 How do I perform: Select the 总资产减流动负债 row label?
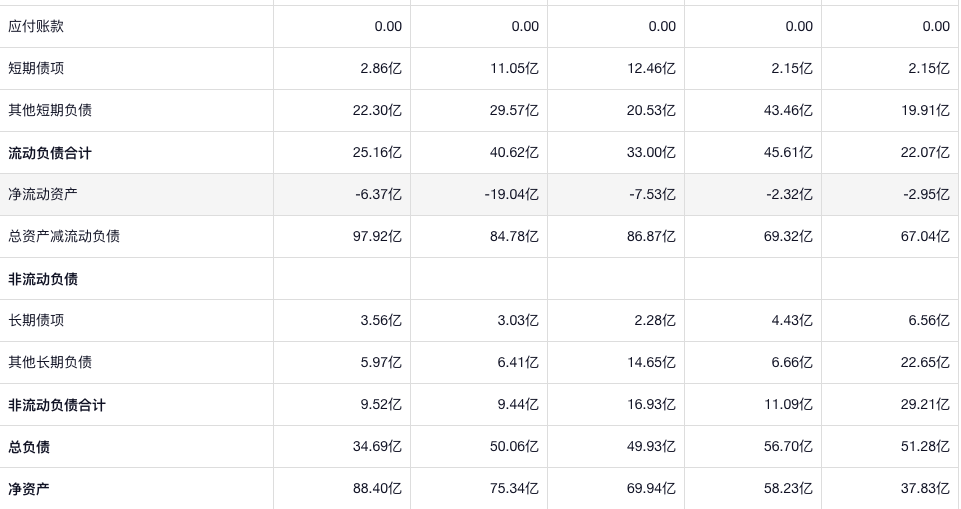click(64, 237)
